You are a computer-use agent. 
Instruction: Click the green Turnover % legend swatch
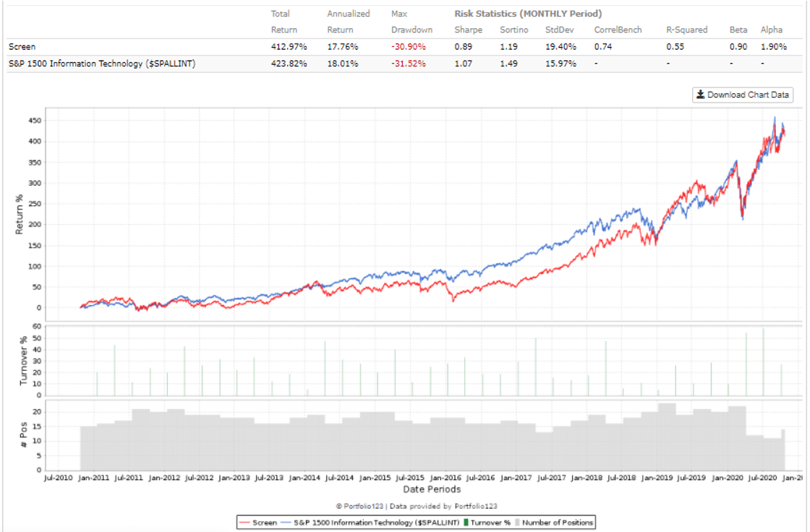(x=466, y=523)
